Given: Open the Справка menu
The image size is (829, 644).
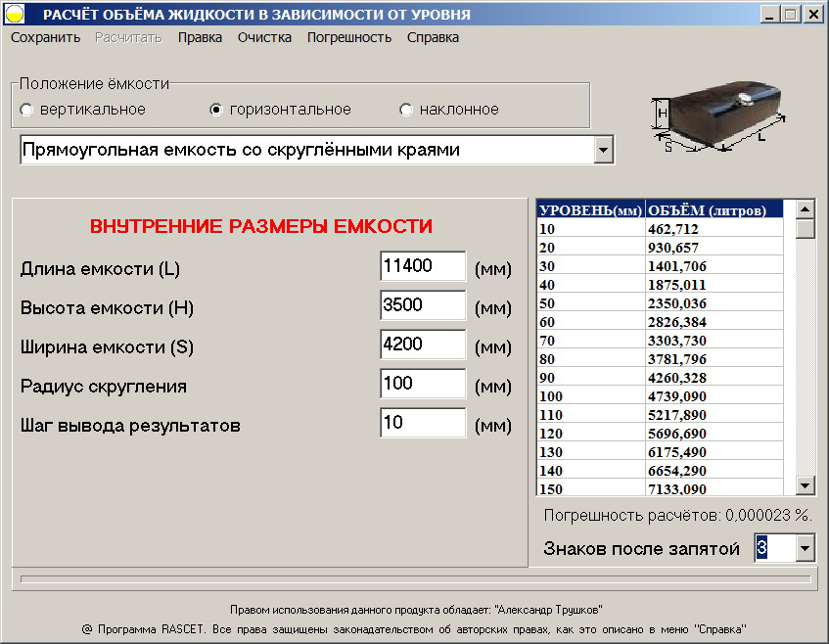Looking at the screenshot, I should [x=433, y=37].
